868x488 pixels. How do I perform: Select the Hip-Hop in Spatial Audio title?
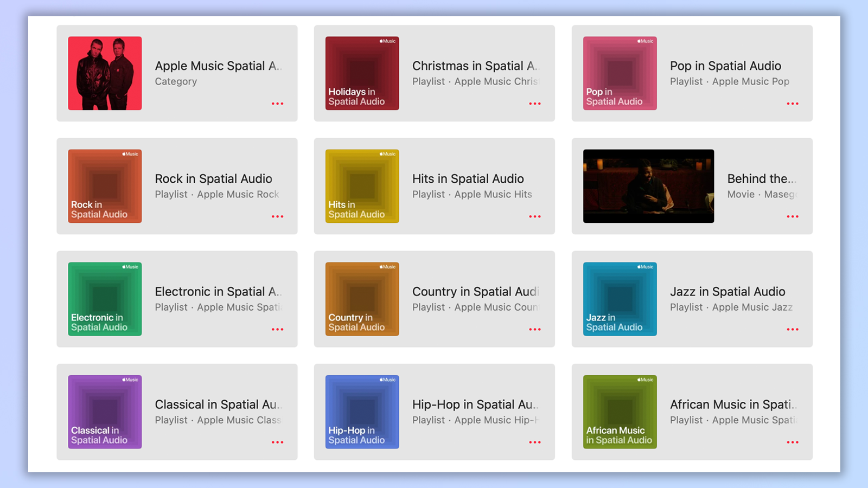[475, 404]
